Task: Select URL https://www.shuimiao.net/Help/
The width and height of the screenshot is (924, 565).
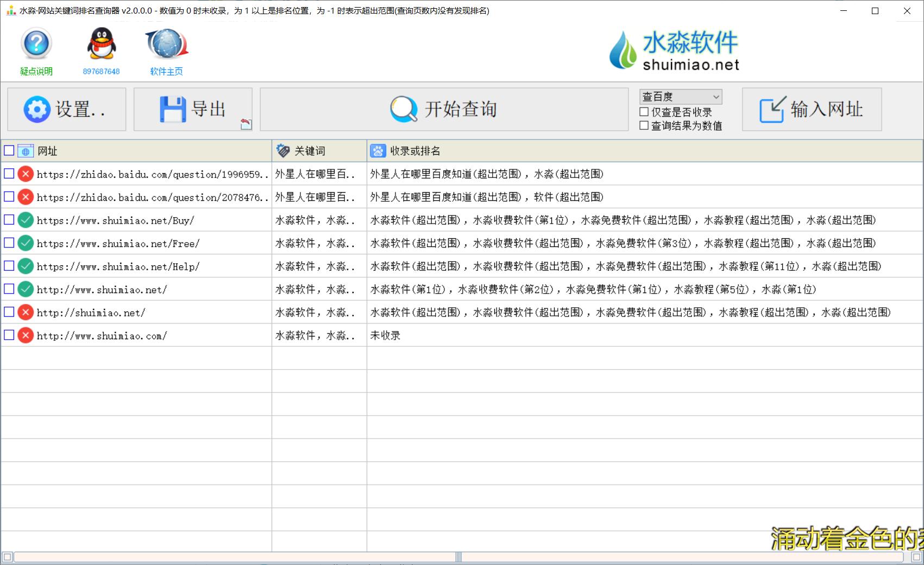Action: [x=118, y=266]
